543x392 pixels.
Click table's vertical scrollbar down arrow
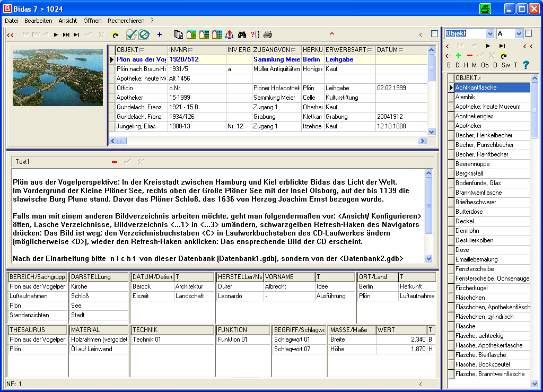(431, 132)
